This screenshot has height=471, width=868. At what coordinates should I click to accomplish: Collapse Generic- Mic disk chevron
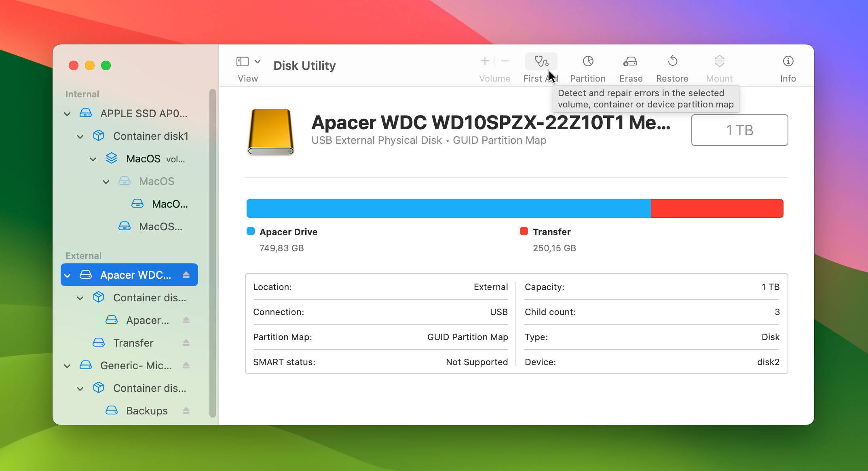(x=67, y=366)
